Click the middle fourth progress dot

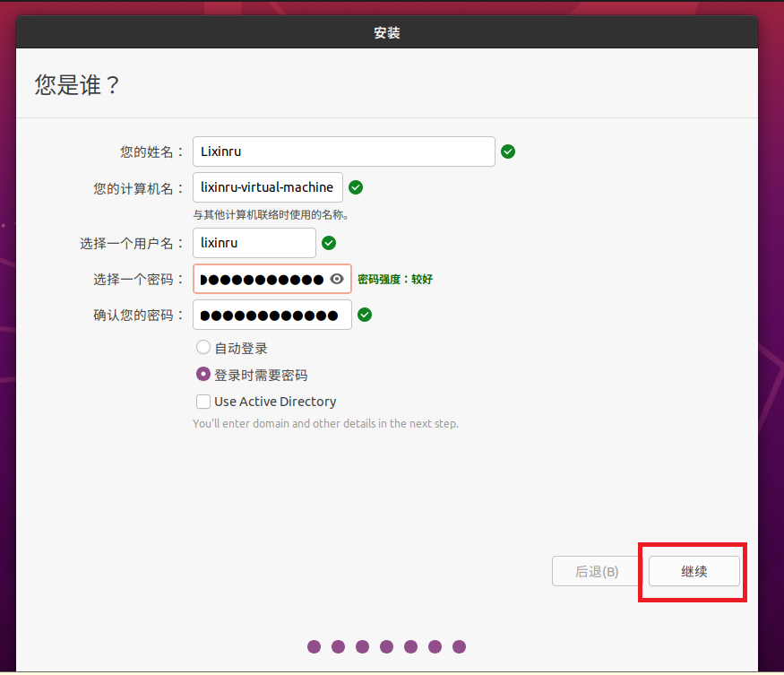[x=386, y=646]
